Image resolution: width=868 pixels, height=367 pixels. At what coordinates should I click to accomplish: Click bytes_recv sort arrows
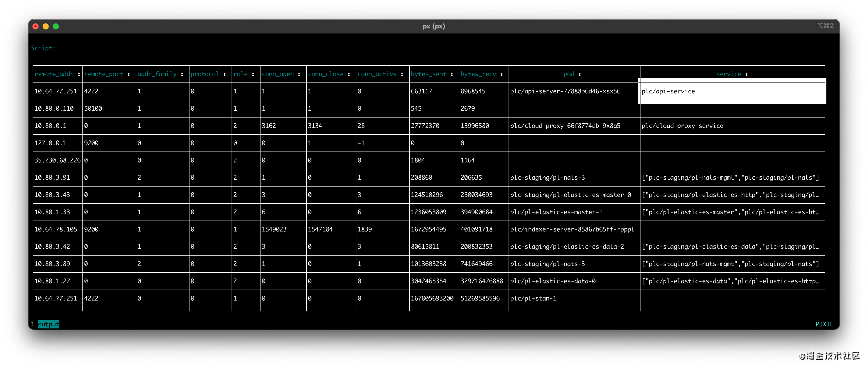pyautogui.click(x=501, y=74)
